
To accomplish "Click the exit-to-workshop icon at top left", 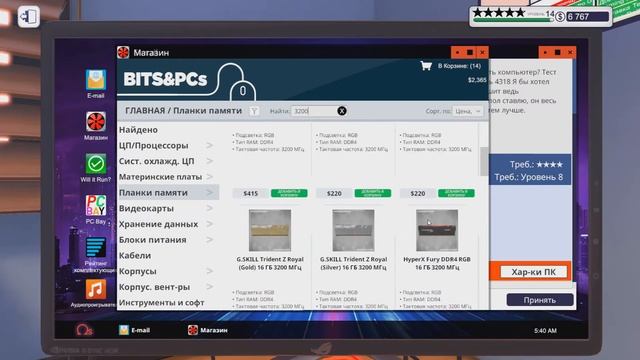I will click(29, 17).
